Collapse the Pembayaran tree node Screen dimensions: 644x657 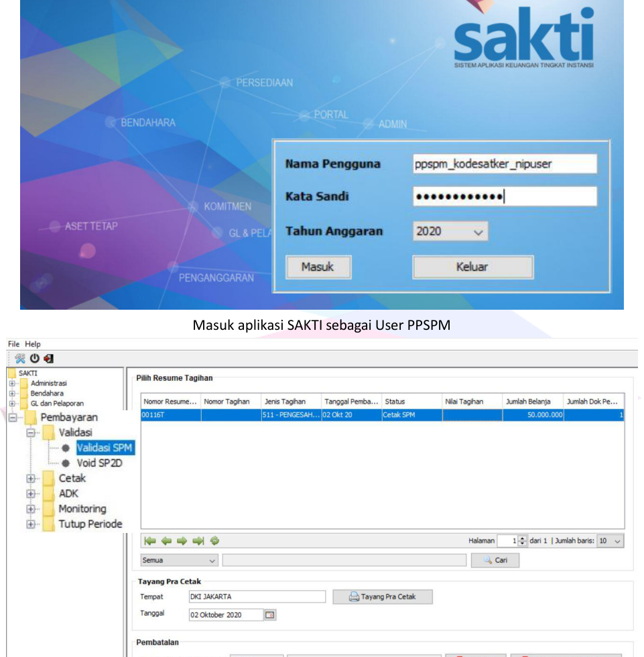[12, 417]
